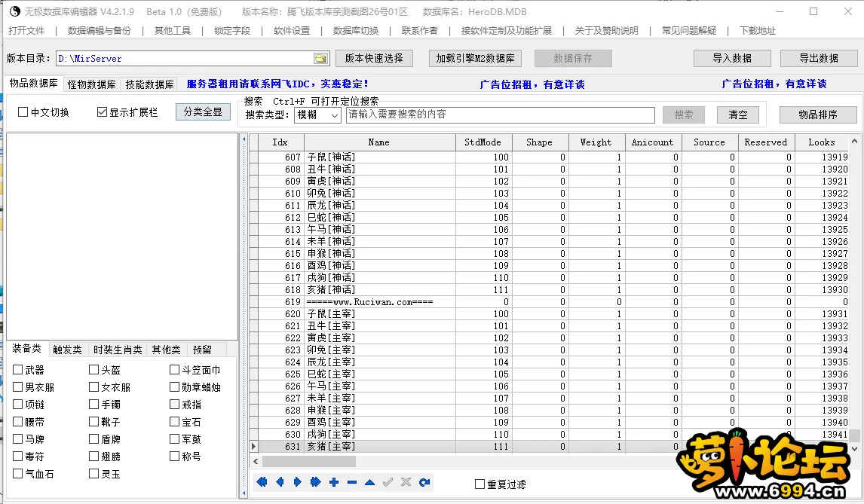The height and width of the screenshot is (504, 864).
Task: Open 打开文件 menu
Action: pyautogui.click(x=26, y=30)
